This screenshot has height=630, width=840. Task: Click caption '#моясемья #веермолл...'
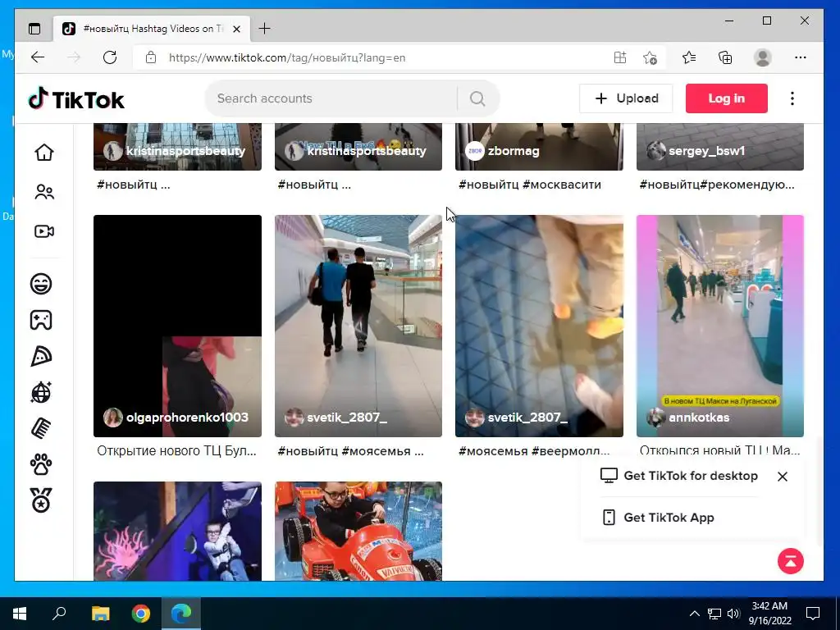[x=534, y=451]
